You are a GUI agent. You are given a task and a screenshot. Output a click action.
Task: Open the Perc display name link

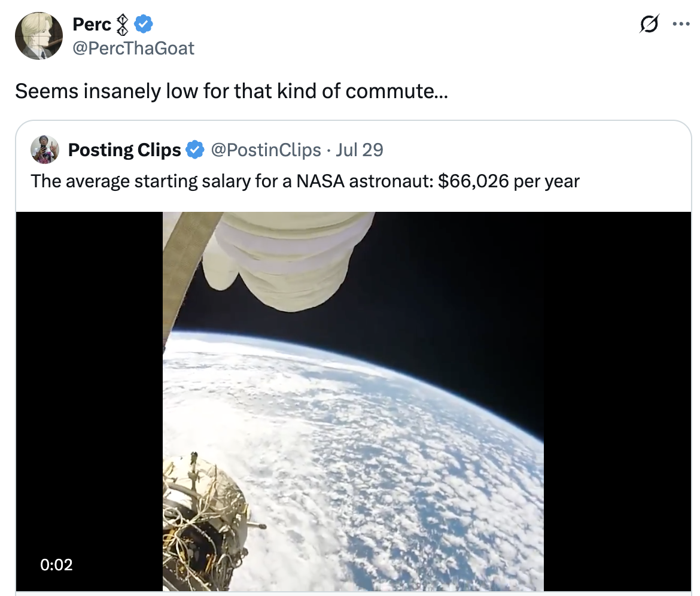92,25
